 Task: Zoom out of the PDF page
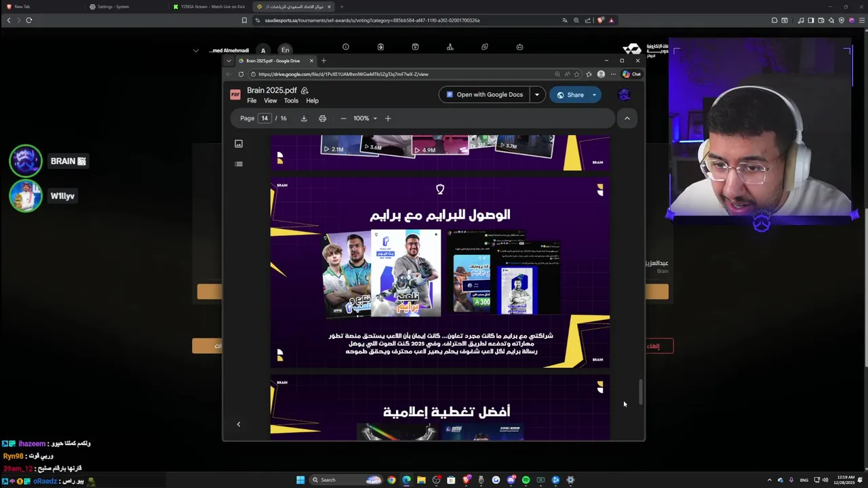pyautogui.click(x=343, y=119)
